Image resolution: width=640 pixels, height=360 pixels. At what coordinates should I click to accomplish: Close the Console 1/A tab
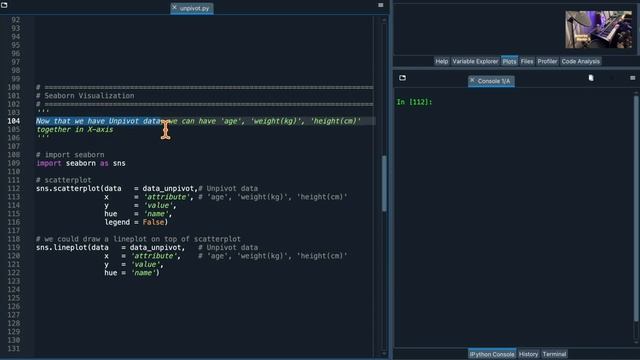(x=472, y=80)
